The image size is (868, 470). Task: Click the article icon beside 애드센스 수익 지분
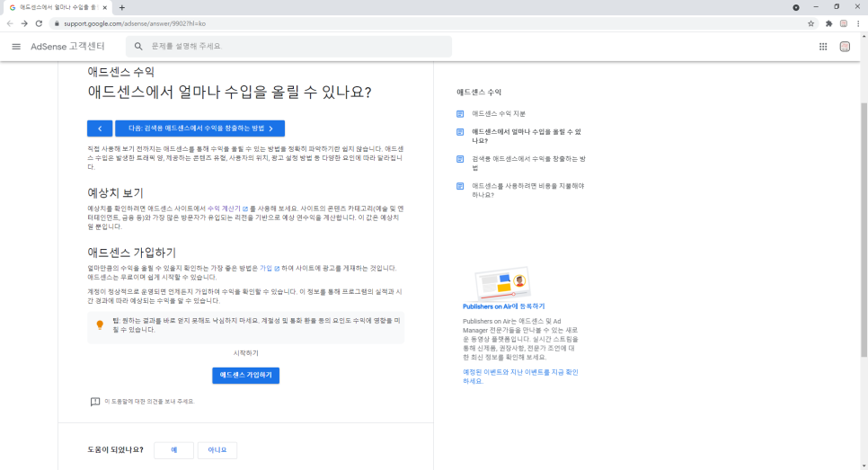460,113
